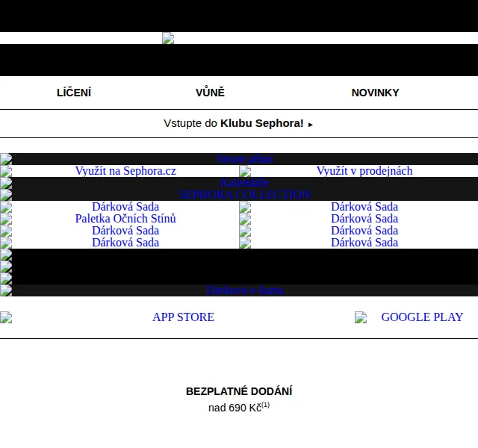Screen dimensions: 478x448
Task: Open the VŮNĚ menu category
Action: click(210, 93)
